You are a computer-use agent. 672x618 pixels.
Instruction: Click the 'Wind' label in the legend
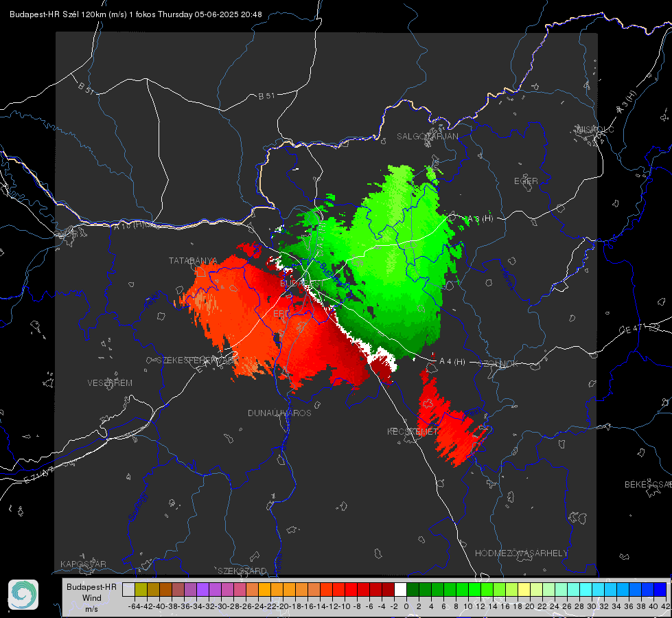point(92,597)
